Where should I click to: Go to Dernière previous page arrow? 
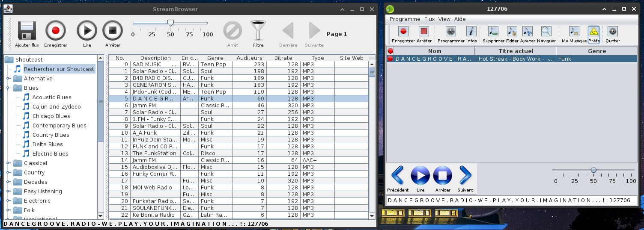pyautogui.click(x=288, y=31)
